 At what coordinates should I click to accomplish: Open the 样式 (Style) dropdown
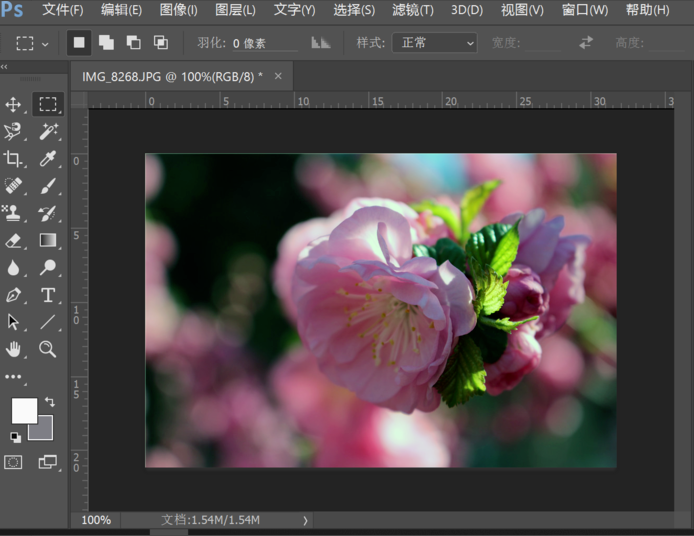439,43
